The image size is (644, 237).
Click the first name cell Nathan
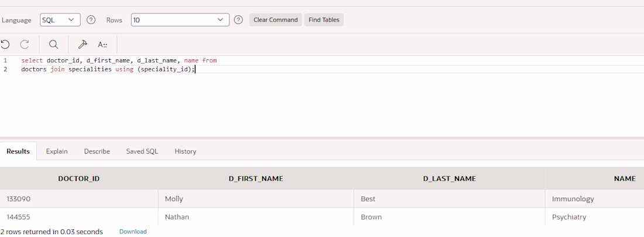click(256, 216)
